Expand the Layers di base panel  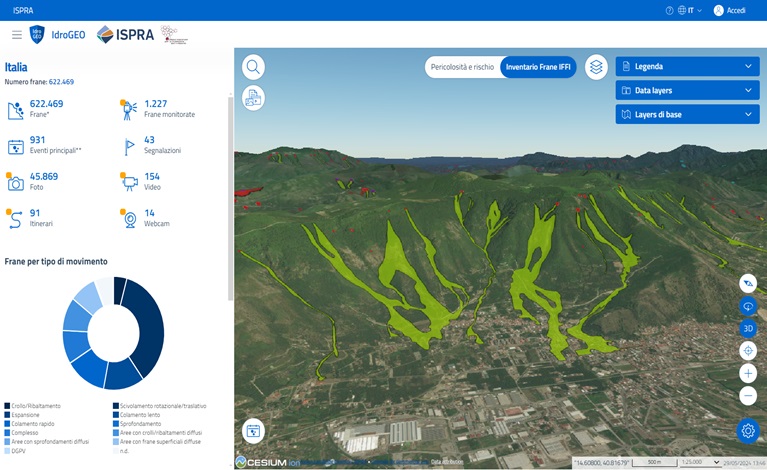pyautogui.click(x=687, y=114)
